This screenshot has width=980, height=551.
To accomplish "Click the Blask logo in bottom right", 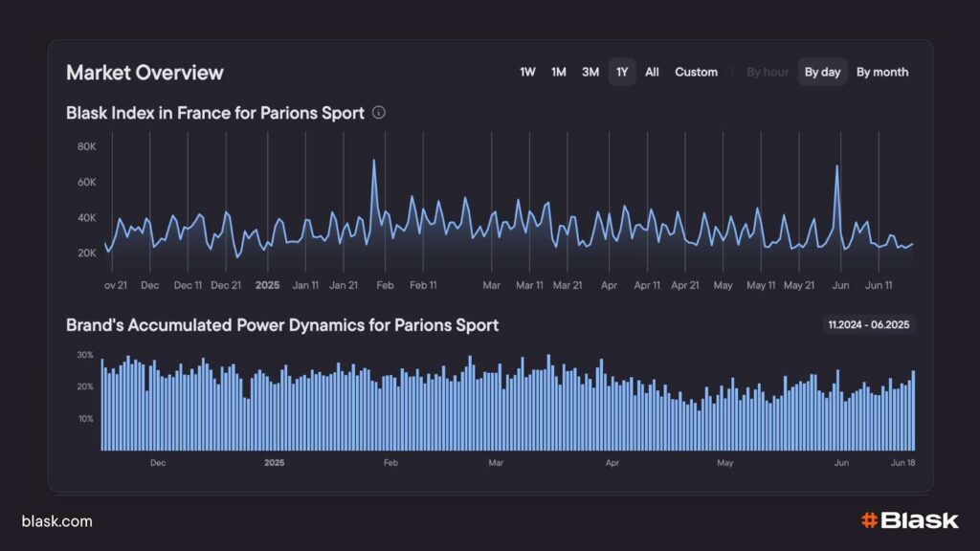I will click(909, 520).
